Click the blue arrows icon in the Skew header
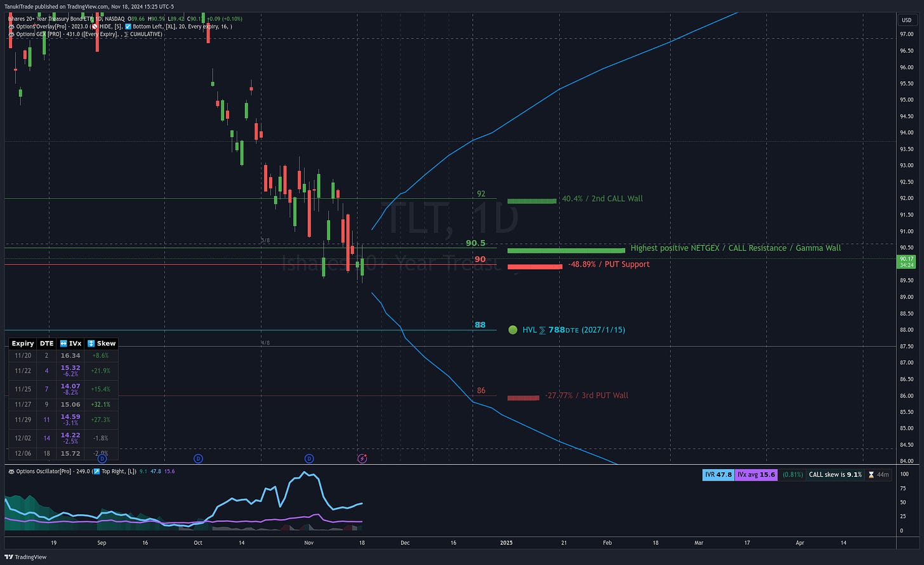Viewport: 924px width, 565px height. click(91, 343)
